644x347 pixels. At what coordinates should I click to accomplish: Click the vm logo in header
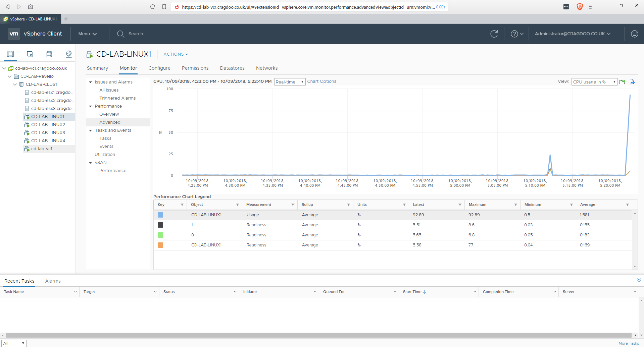click(14, 34)
